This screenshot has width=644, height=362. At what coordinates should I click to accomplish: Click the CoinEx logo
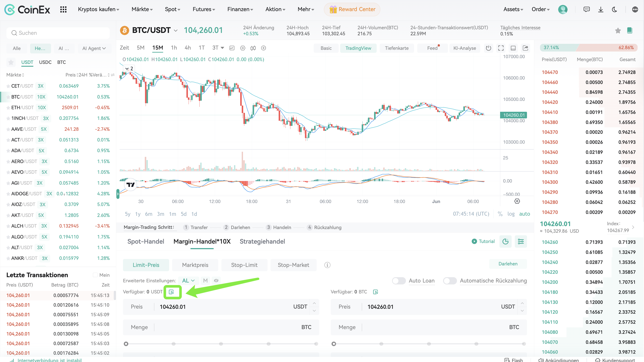(27, 9)
